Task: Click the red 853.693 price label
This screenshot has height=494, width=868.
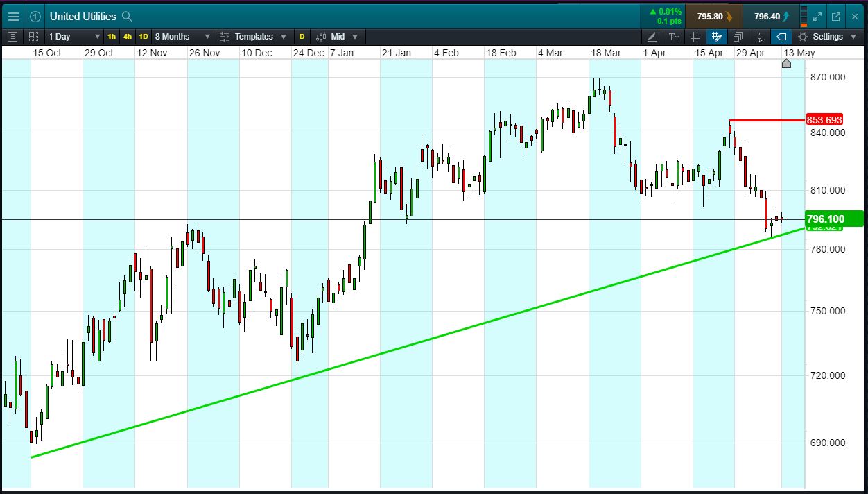Action: tap(824, 120)
